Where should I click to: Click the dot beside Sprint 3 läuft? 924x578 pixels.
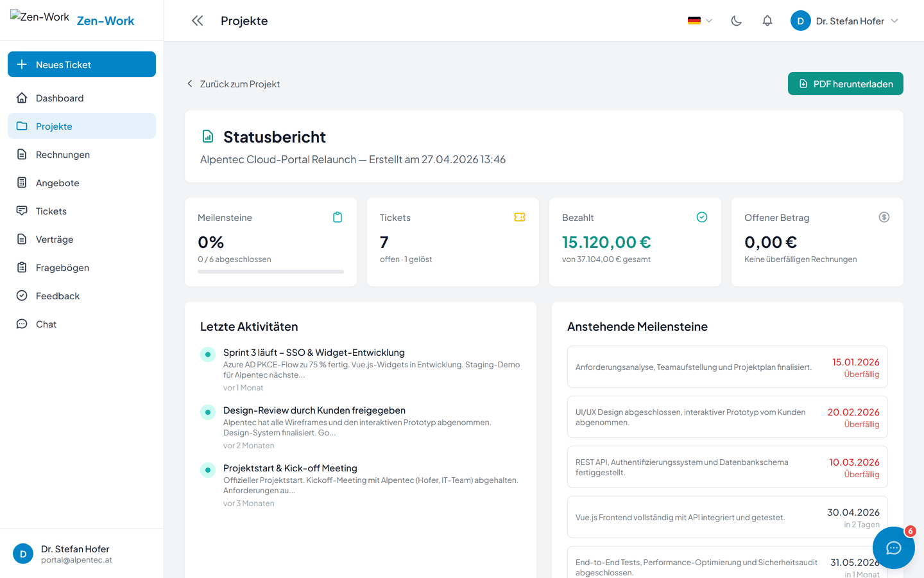click(x=208, y=354)
